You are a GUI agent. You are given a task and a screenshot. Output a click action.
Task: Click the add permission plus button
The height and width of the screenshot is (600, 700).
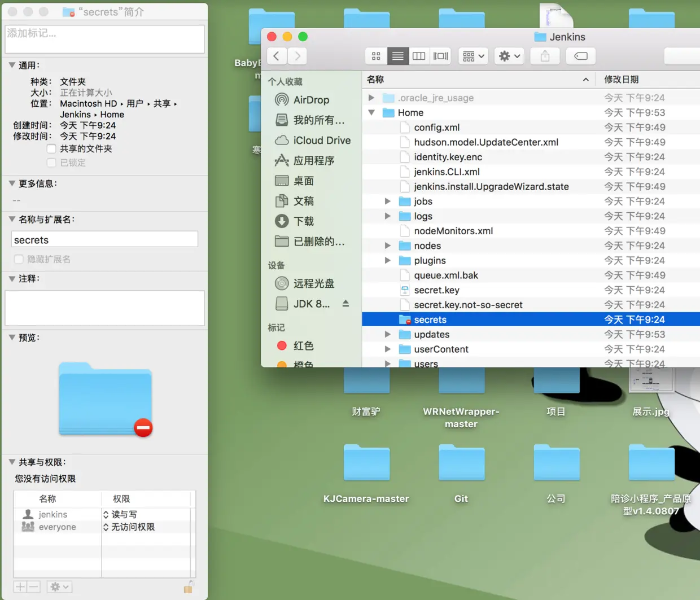click(x=20, y=587)
